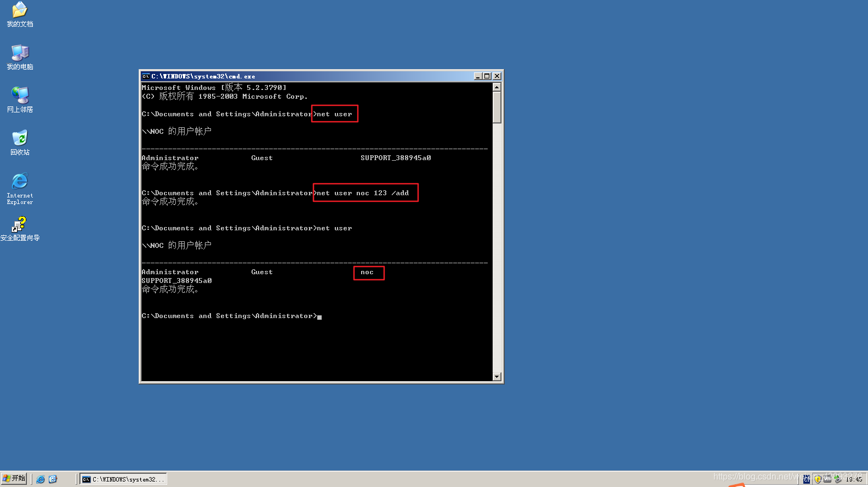
Task: Click the CH language indicator in tray
Action: 807,479
